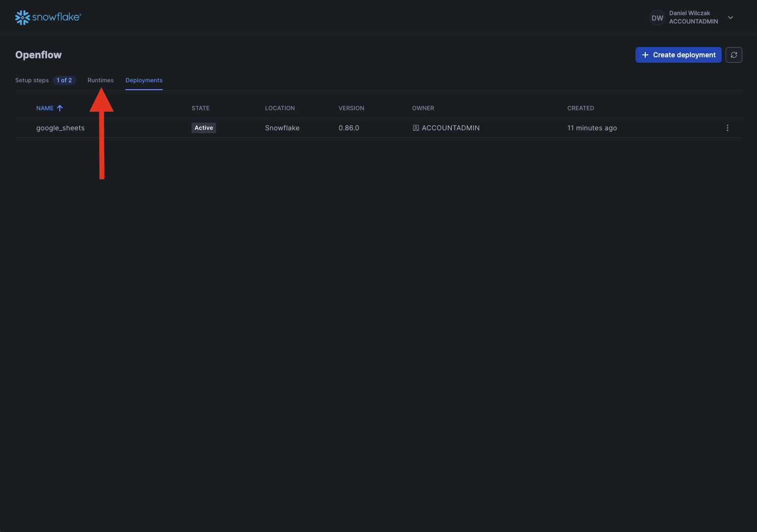Refresh the deployments list

coord(733,55)
